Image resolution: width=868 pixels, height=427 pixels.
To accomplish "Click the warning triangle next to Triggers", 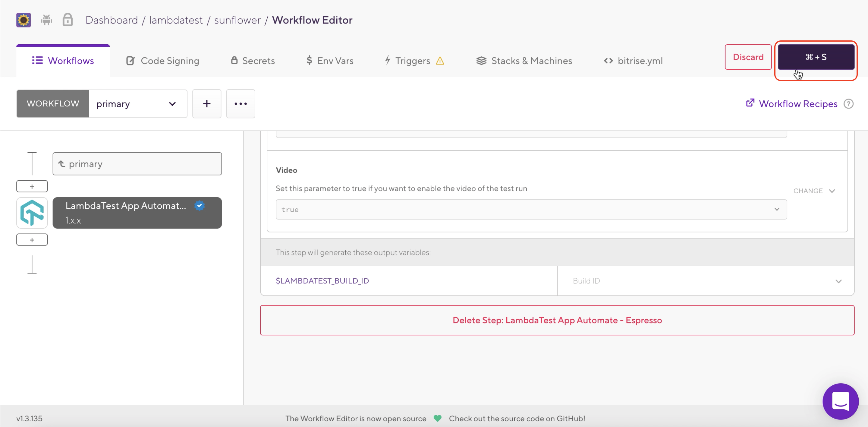I will coord(440,61).
